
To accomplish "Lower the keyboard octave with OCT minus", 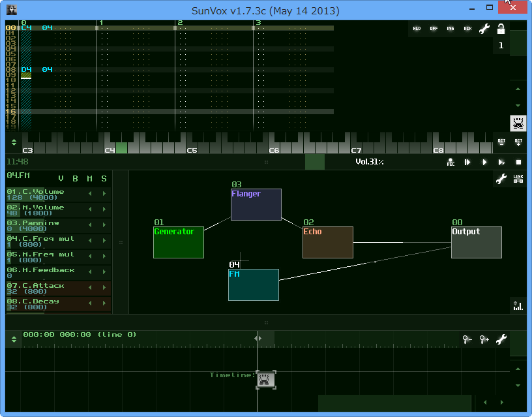I will pos(501,142).
